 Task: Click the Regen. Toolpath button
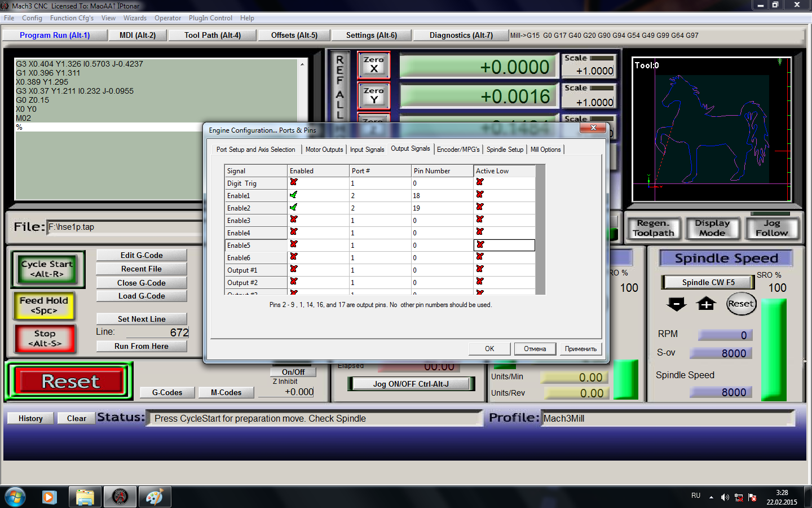[x=654, y=228]
